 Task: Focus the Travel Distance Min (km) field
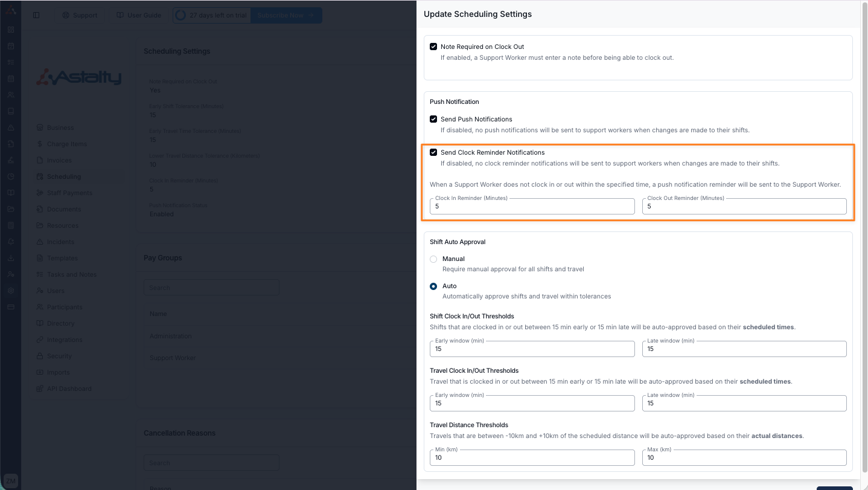coord(532,458)
